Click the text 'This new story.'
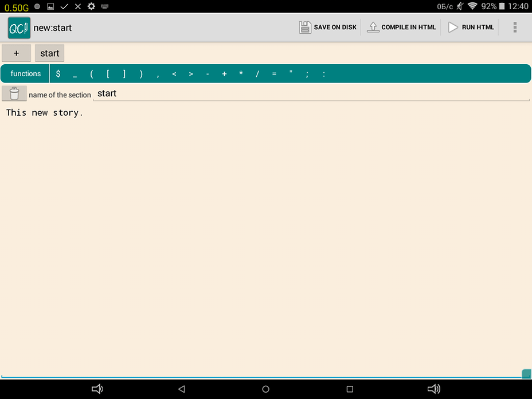This screenshot has height=399, width=532. pyautogui.click(x=45, y=112)
